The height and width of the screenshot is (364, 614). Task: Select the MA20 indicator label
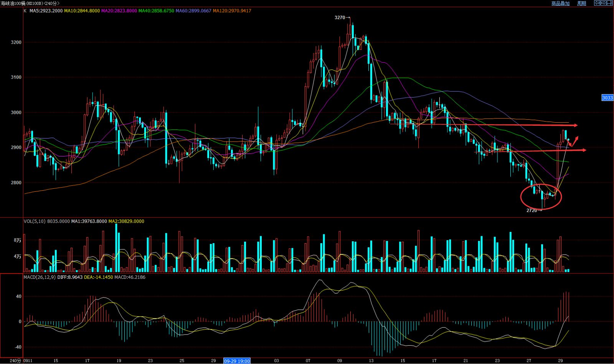tap(119, 11)
